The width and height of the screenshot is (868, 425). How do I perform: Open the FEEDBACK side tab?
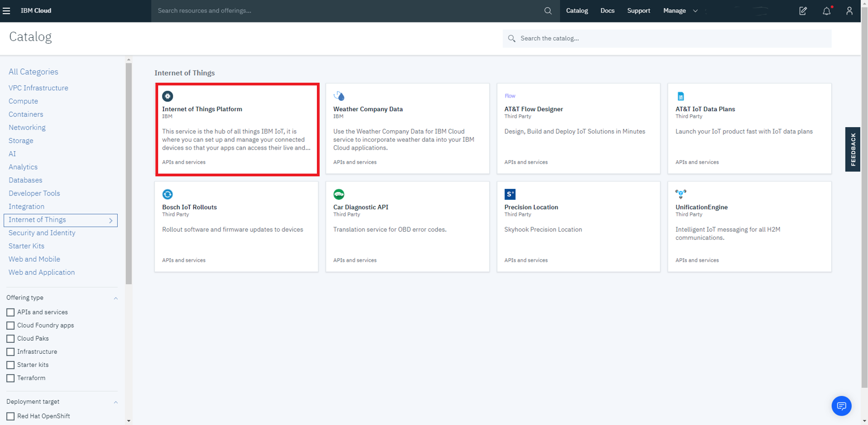tap(853, 150)
